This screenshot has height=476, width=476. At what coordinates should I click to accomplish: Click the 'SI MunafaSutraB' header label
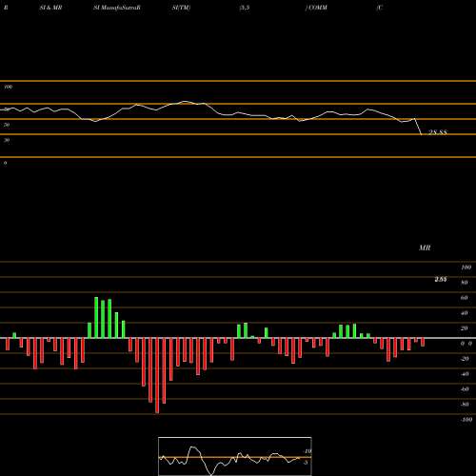click(x=117, y=8)
